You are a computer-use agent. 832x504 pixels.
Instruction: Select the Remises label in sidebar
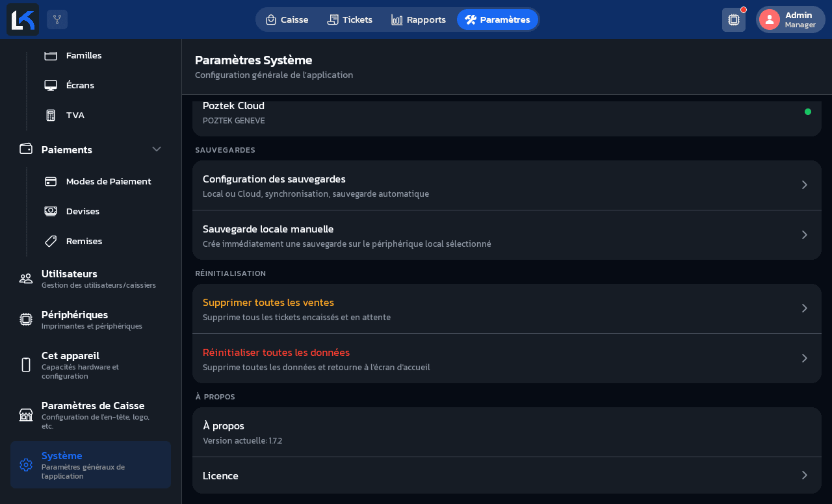click(x=84, y=241)
